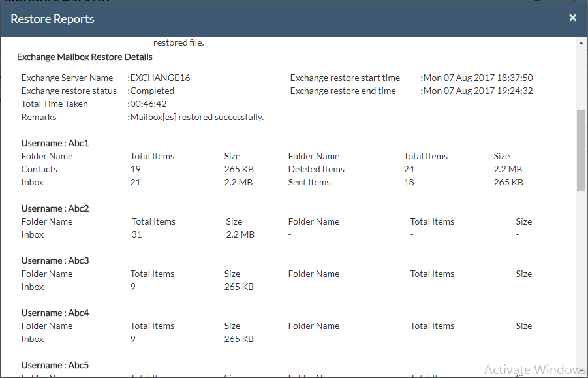The width and height of the screenshot is (588, 378).
Task: Click the Total Time Taken label
Action: (x=55, y=104)
